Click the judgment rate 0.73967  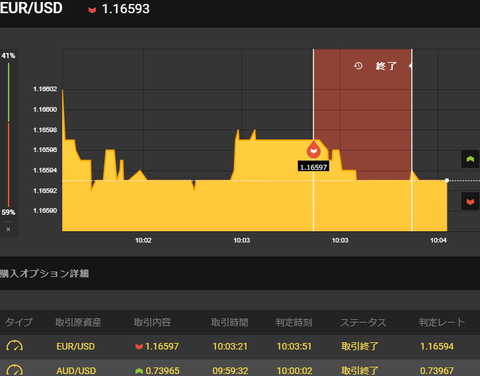pos(437,371)
